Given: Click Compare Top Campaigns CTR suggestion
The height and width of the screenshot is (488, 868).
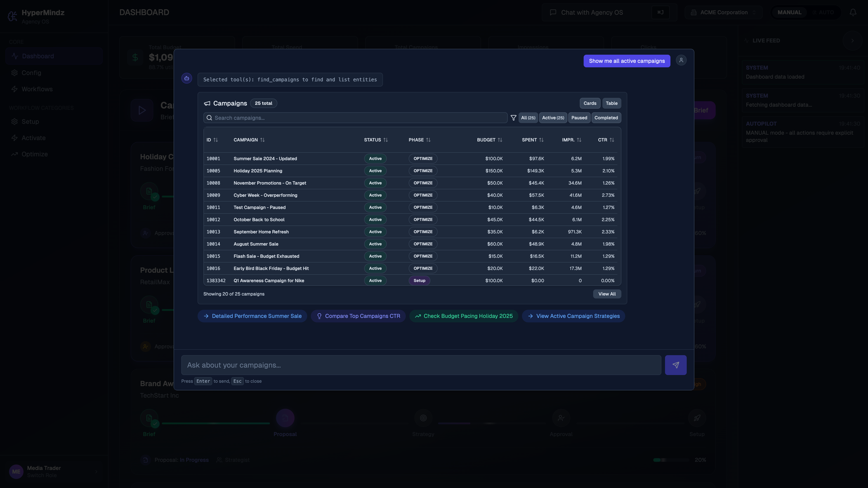Looking at the screenshot, I should point(358,316).
